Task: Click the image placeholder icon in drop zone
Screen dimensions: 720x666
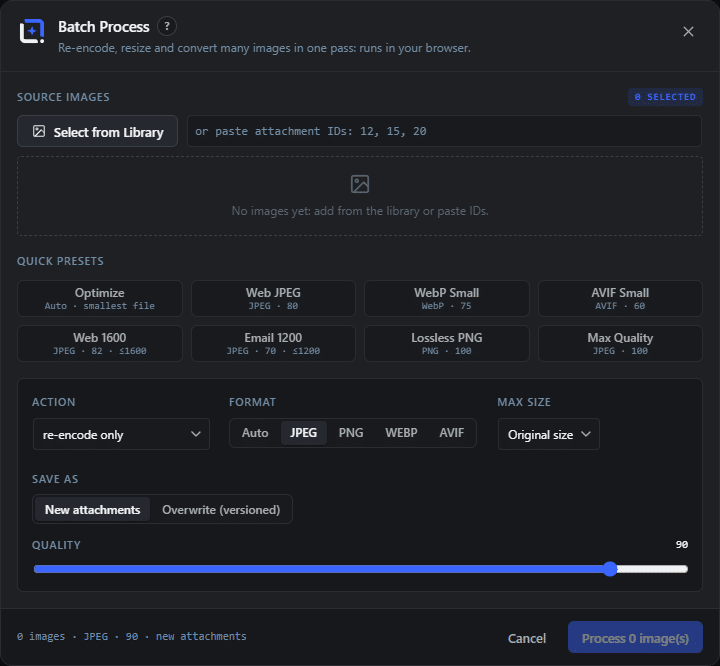Action: click(x=360, y=184)
